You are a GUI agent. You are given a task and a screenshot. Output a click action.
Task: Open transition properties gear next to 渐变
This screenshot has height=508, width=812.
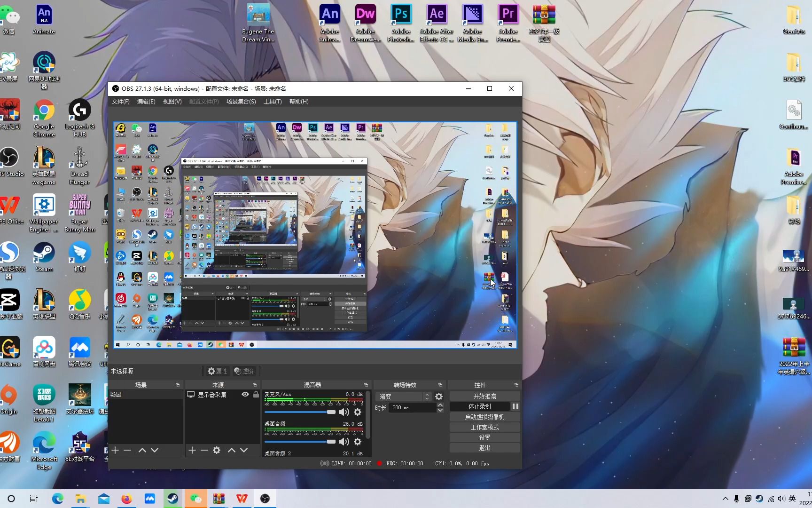(x=439, y=397)
